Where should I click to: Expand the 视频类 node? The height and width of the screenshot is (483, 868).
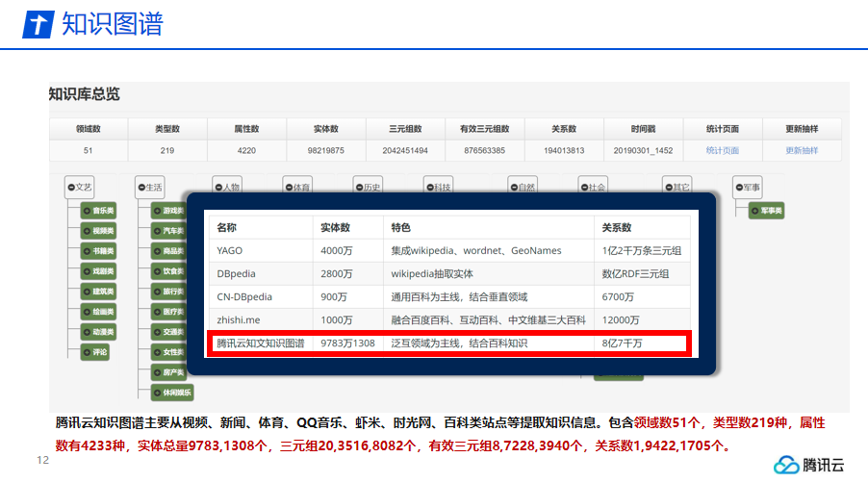click(x=87, y=231)
